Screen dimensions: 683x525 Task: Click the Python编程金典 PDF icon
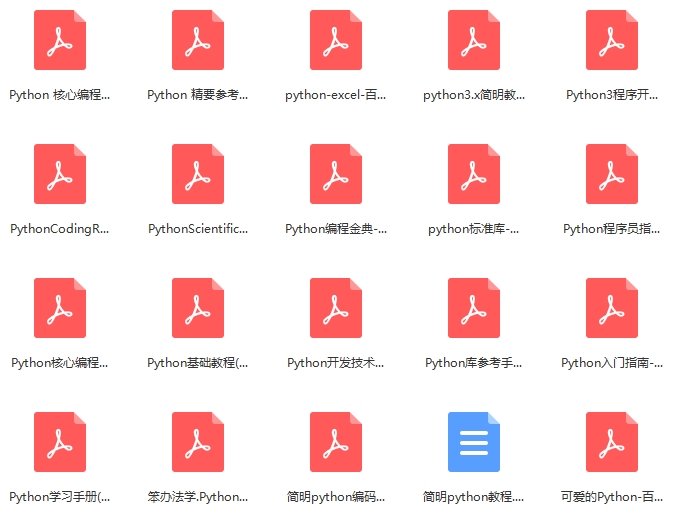pos(336,174)
